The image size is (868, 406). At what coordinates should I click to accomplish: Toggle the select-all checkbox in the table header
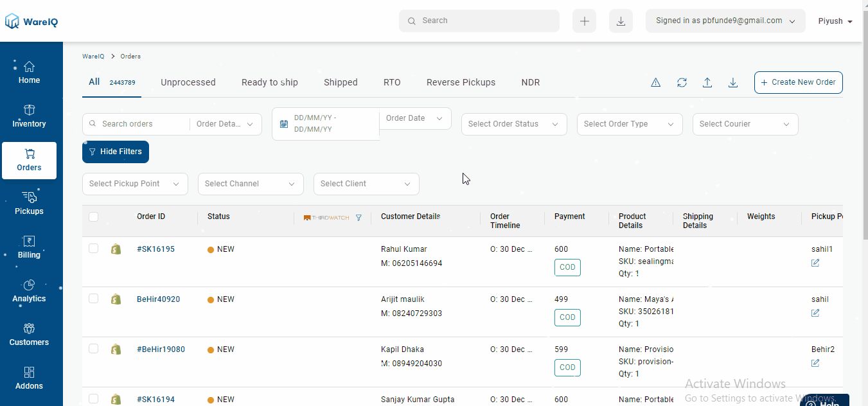point(93,216)
